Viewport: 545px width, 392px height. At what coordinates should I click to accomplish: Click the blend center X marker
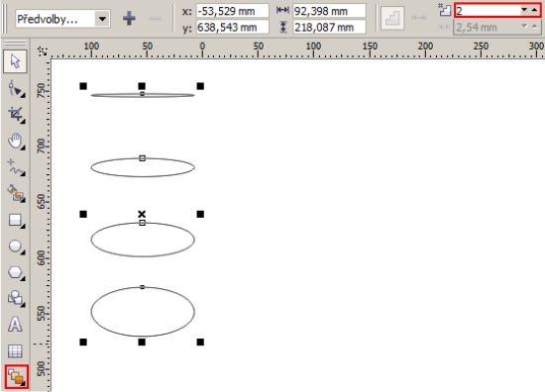pyautogui.click(x=142, y=214)
